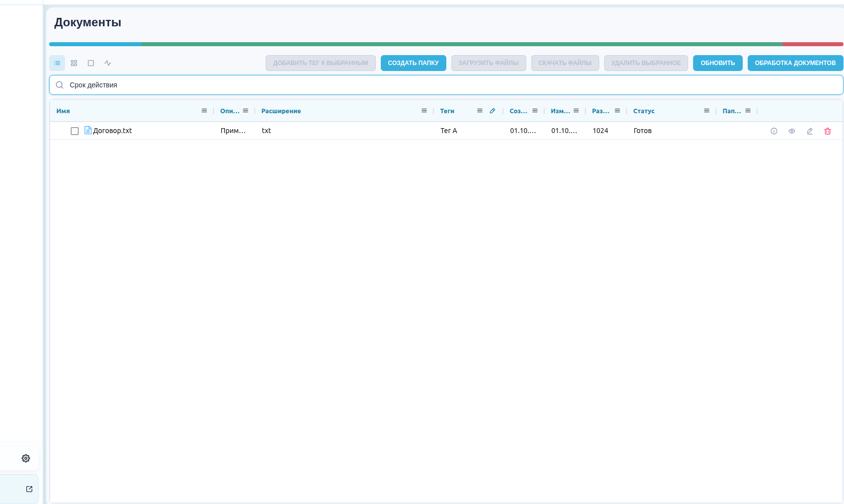Click the Создать папку button
This screenshot has height=504, width=844.
413,63
